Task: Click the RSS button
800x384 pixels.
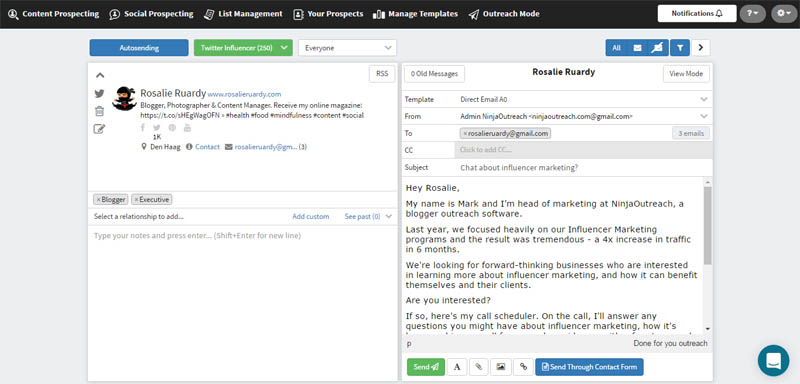Action: 382,73
